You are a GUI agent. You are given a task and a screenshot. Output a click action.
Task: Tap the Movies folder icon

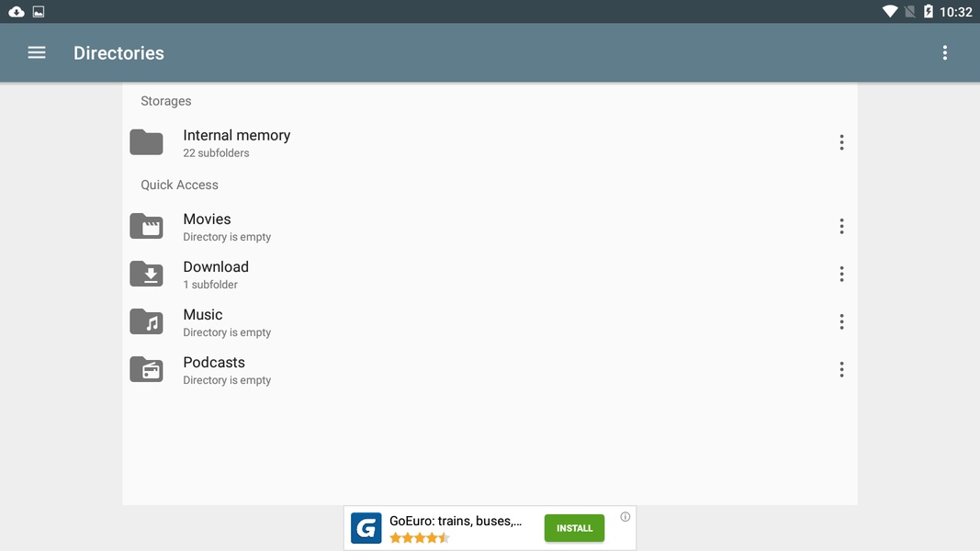(146, 226)
